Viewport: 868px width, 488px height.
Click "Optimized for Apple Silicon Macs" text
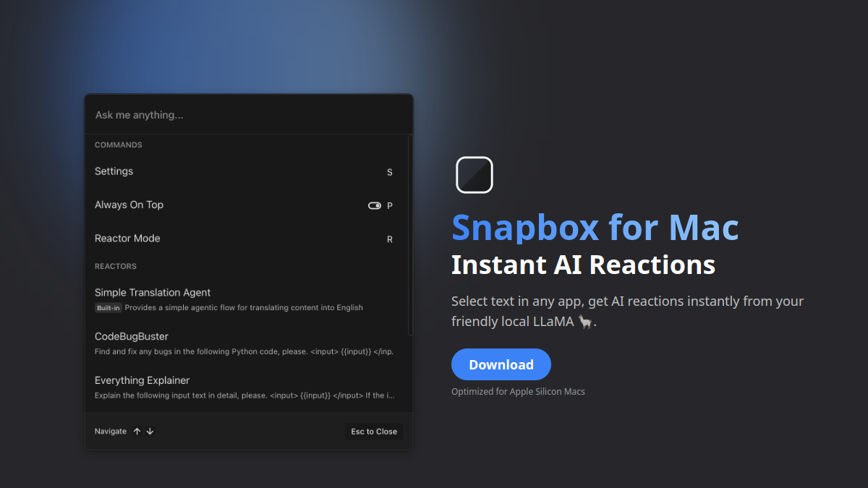[518, 392]
